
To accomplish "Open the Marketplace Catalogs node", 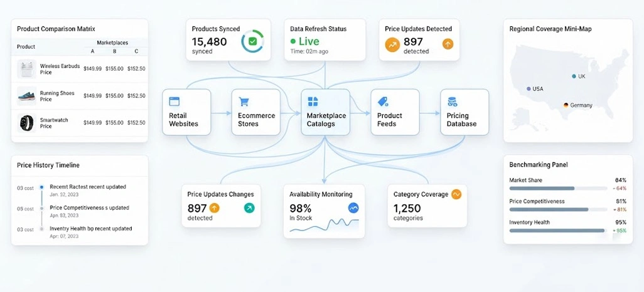I will [325, 112].
